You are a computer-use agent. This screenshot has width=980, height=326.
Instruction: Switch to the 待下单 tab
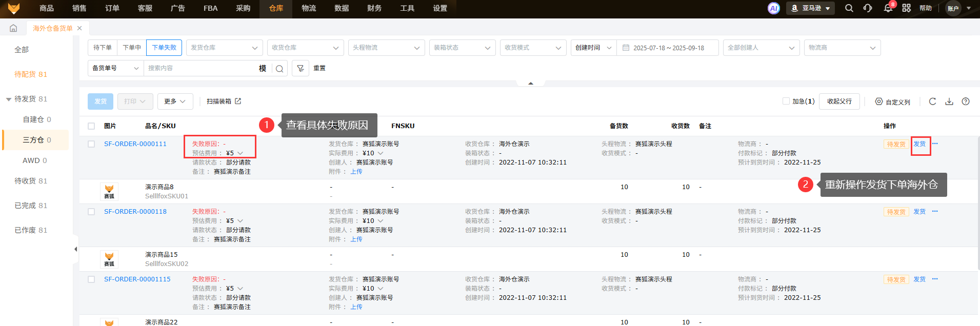point(103,48)
